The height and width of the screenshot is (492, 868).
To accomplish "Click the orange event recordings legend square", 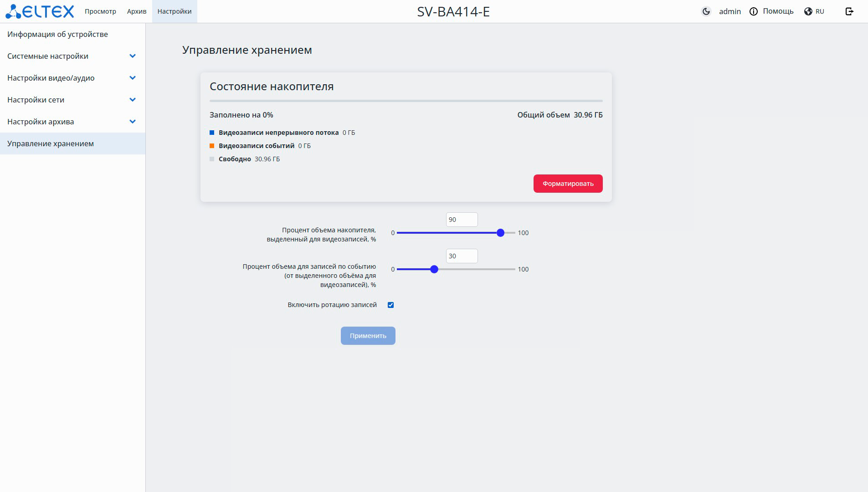I will (212, 146).
